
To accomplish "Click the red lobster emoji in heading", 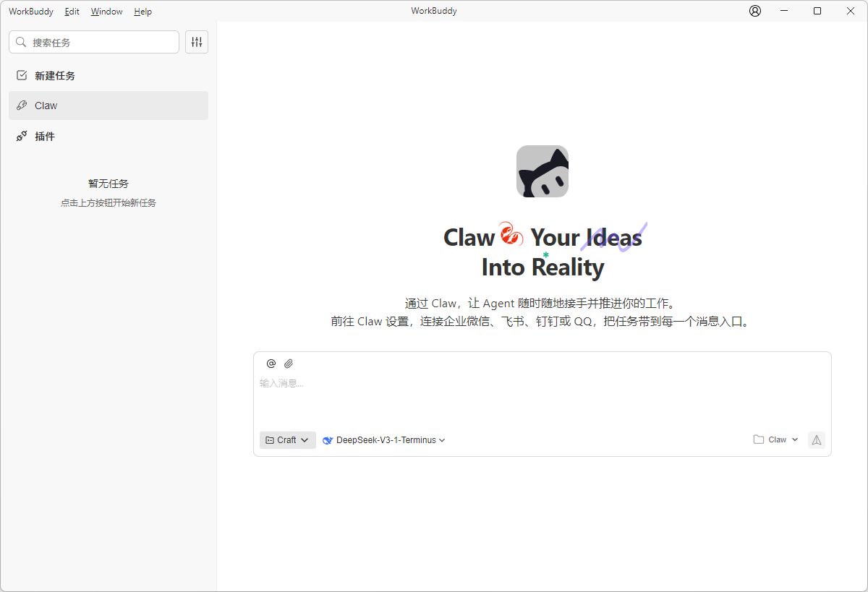I will (x=511, y=234).
